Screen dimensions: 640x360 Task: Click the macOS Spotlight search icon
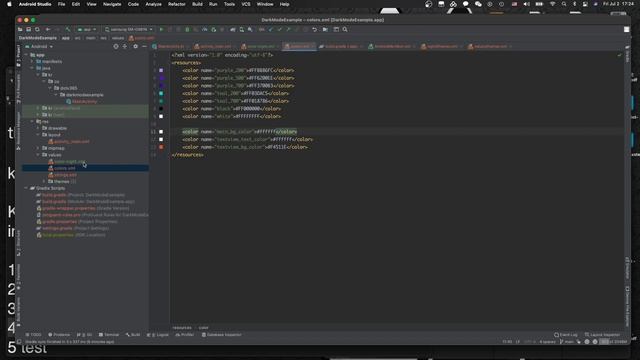coord(564,4)
